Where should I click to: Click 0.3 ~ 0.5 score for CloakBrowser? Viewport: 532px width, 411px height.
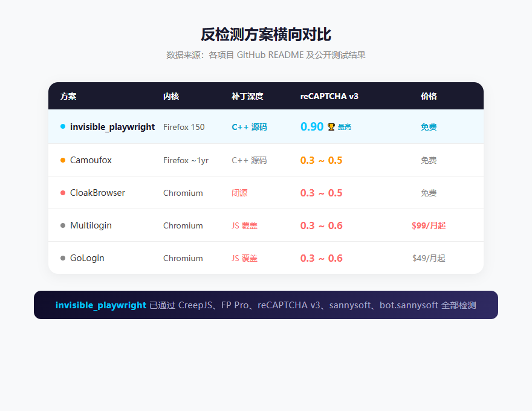coord(321,193)
